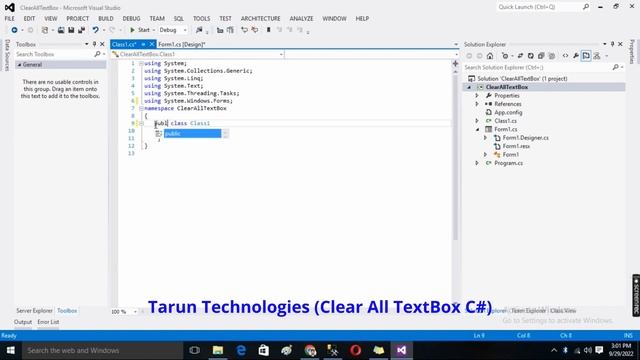Open the ANALYZE menu
Viewport: 640px width, 360px height.
301,18
